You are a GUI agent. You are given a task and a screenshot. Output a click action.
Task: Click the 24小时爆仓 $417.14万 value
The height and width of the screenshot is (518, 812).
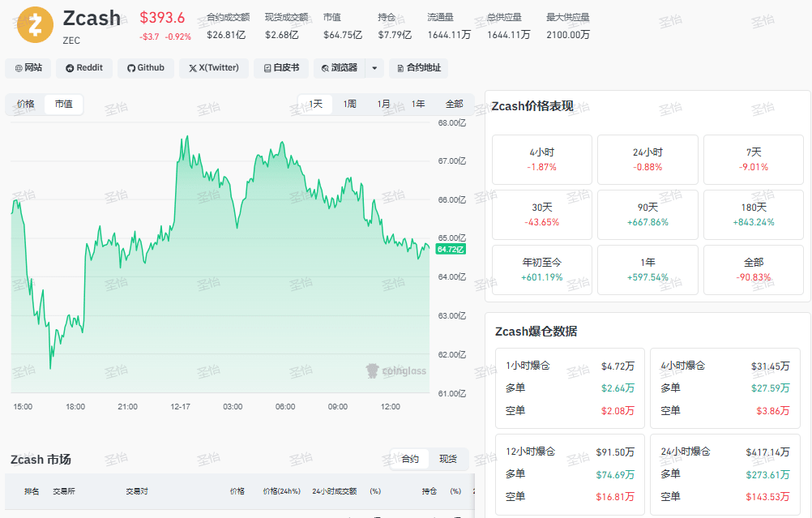pyautogui.click(x=768, y=452)
